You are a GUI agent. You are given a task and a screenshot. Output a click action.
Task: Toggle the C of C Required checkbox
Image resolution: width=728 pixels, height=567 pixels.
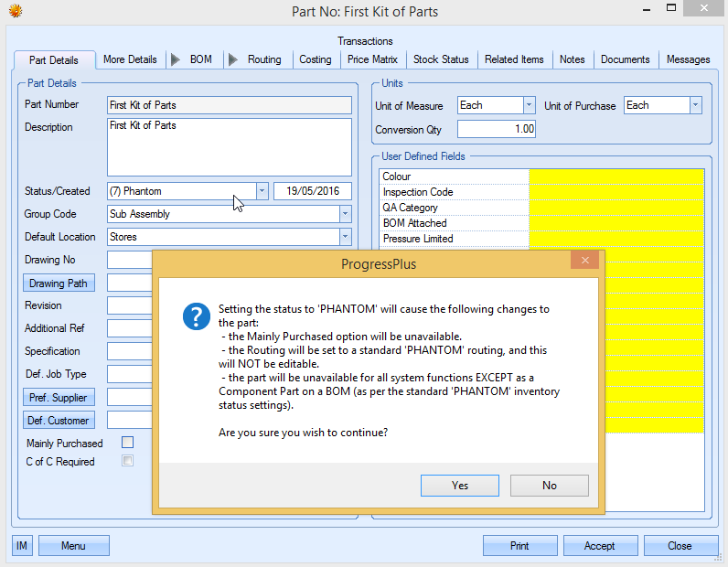click(128, 461)
